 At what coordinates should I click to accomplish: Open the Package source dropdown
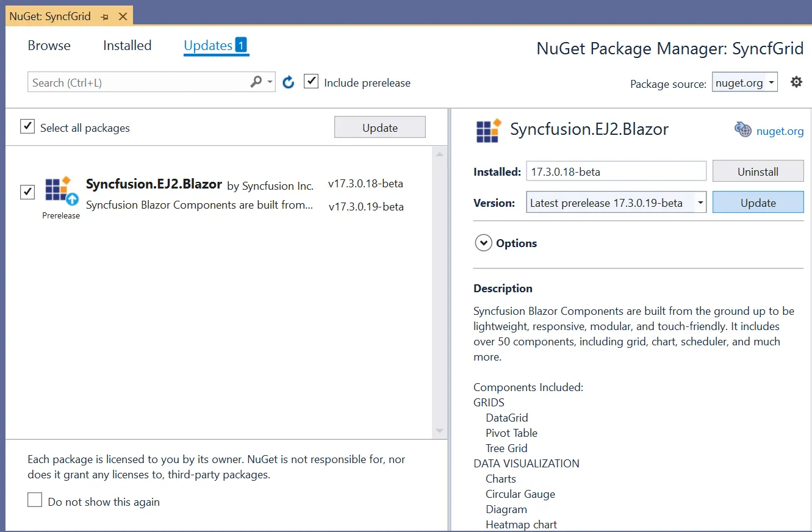[745, 82]
